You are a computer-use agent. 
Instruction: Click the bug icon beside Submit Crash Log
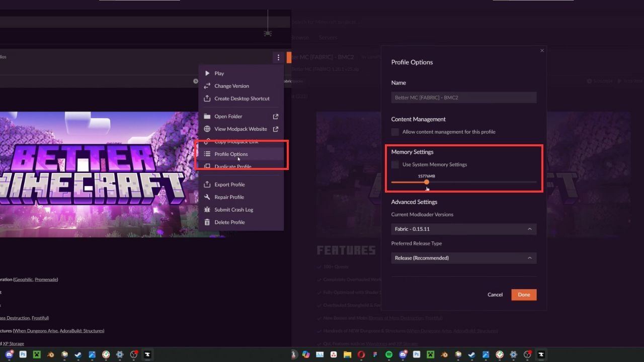pos(207,210)
